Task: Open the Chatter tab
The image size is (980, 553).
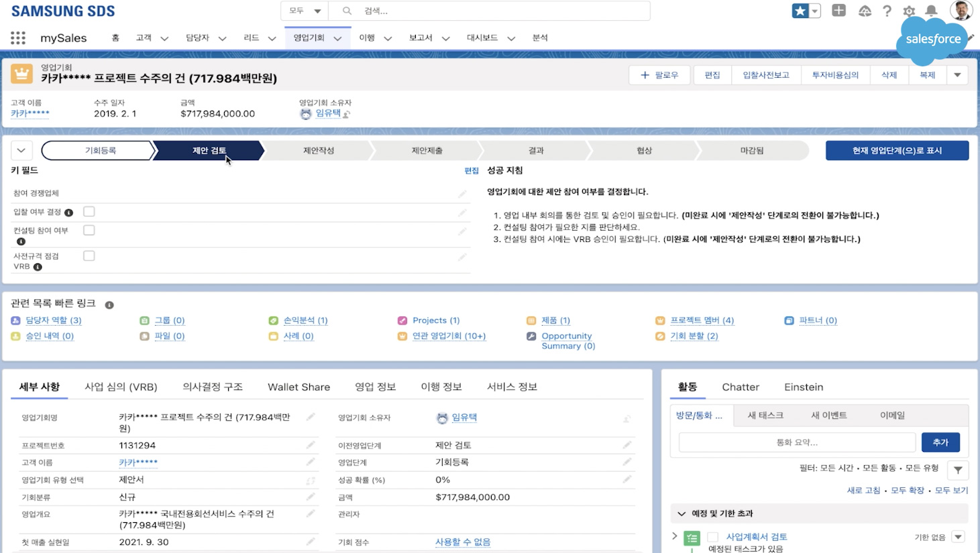Action: (741, 387)
